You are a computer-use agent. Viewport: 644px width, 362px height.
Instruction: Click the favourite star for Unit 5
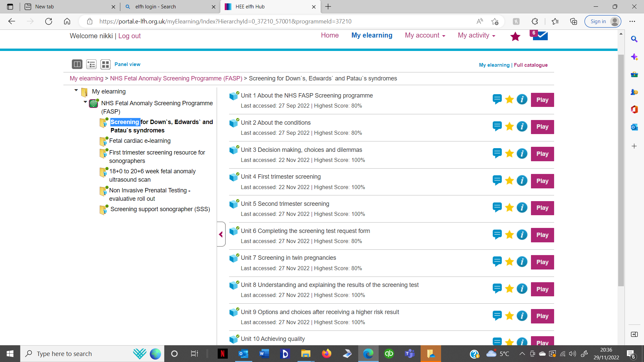pyautogui.click(x=509, y=208)
